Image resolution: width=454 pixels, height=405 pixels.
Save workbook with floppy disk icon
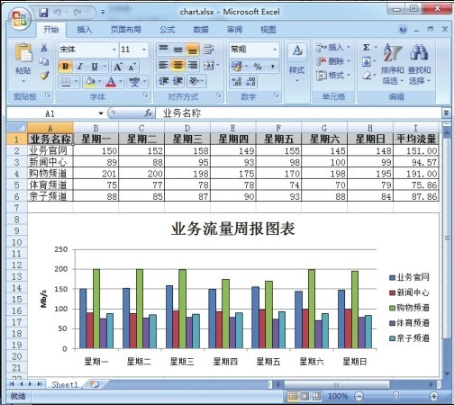pos(43,12)
